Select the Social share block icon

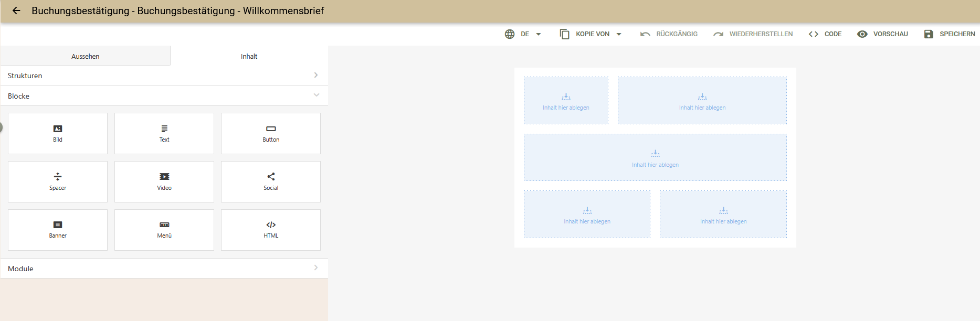[271, 176]
